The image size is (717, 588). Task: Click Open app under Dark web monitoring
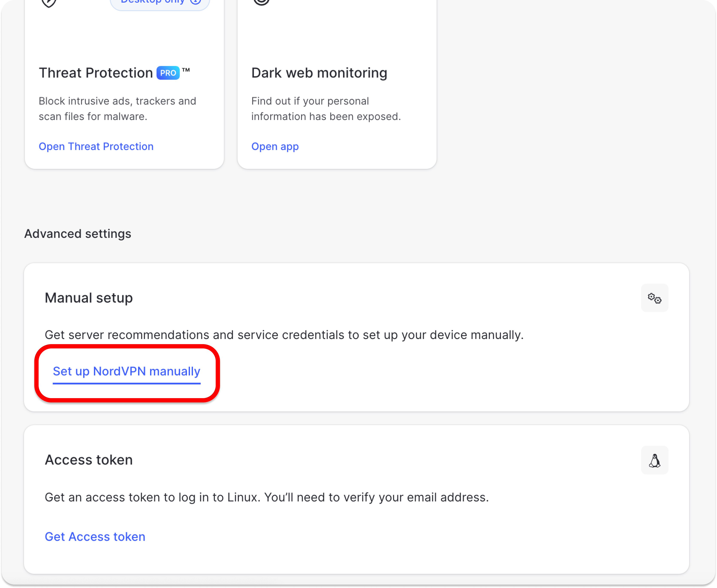point(275,146)
